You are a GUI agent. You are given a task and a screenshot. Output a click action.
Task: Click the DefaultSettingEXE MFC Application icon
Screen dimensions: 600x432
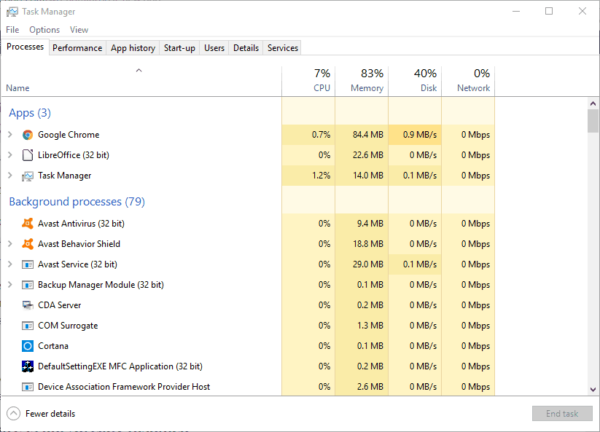(x=27, y=366)
